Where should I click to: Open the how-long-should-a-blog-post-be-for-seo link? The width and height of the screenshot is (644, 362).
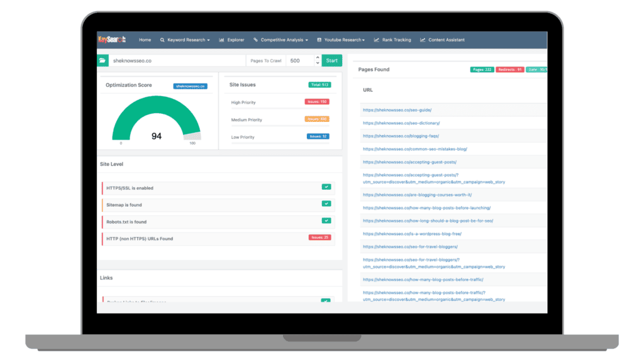pyautogui.click(x=428, y=221)
